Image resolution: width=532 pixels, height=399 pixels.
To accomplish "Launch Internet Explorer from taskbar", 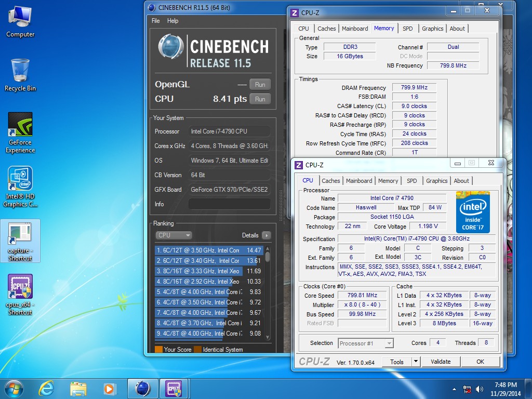I will point(46,389).
